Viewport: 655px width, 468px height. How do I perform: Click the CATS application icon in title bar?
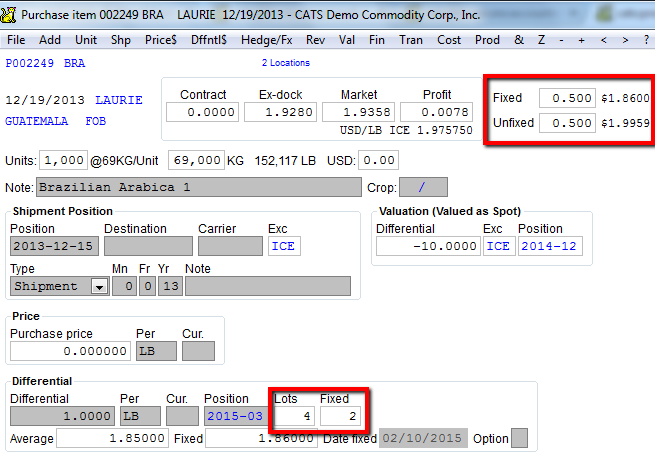8,15
